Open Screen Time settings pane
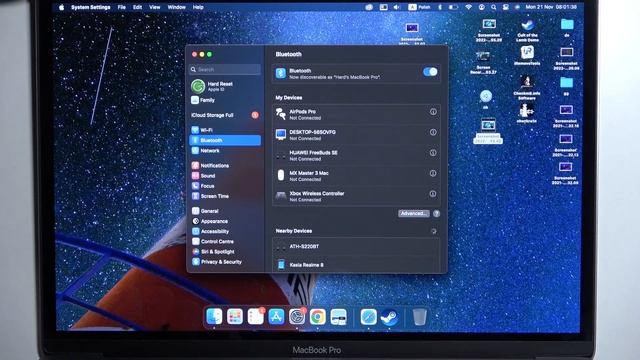The image size is (640, 360). click(x=225, y=196)
